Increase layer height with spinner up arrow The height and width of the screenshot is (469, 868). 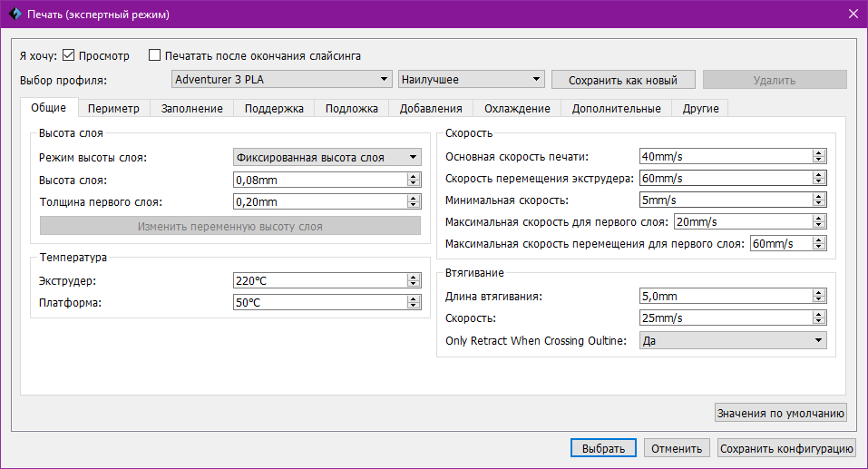pos(414,176)
